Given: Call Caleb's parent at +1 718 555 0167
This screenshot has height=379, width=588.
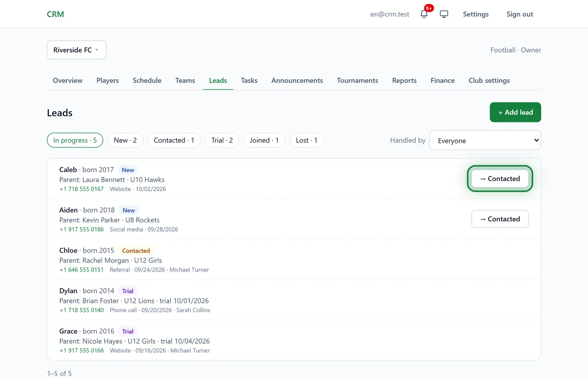Looking at the screenshot, I should [81, 189].
